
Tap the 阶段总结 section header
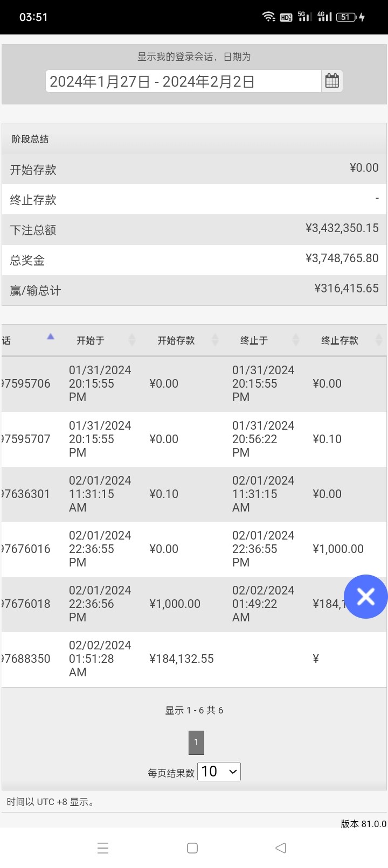[30, 139]
